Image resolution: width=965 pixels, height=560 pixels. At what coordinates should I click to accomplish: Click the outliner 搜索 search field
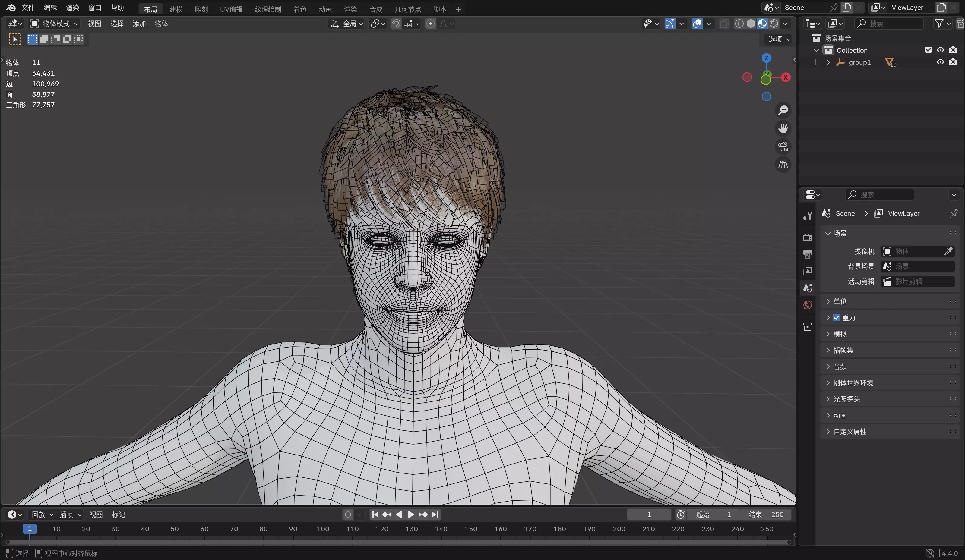click(889, 24)
